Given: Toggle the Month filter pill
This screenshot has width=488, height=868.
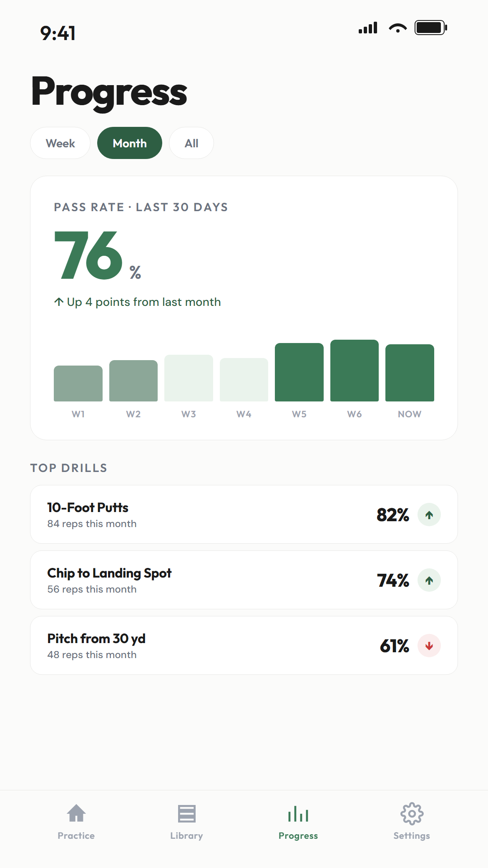Looking at the screenshot, I should [x=129, y=143].
